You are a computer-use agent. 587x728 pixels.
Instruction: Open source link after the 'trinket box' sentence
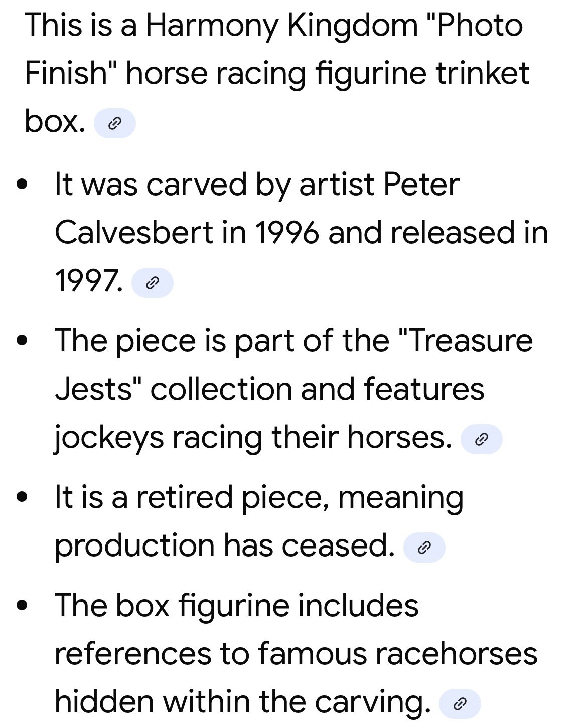[115, 123]
